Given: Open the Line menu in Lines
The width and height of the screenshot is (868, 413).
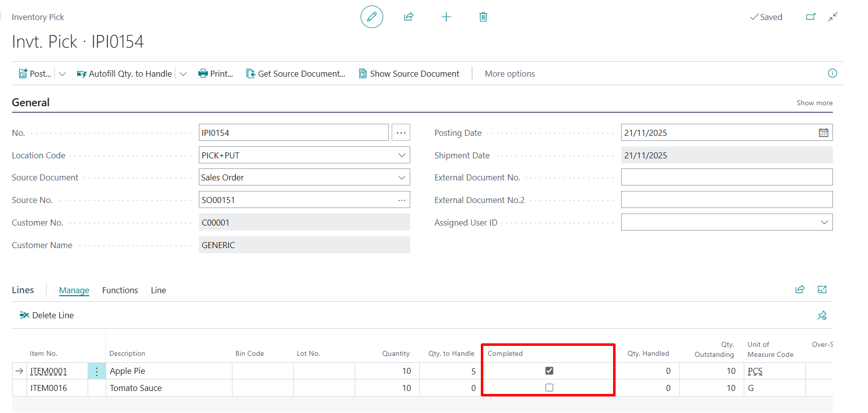Looking at the screenshot, I should [158, 290].
